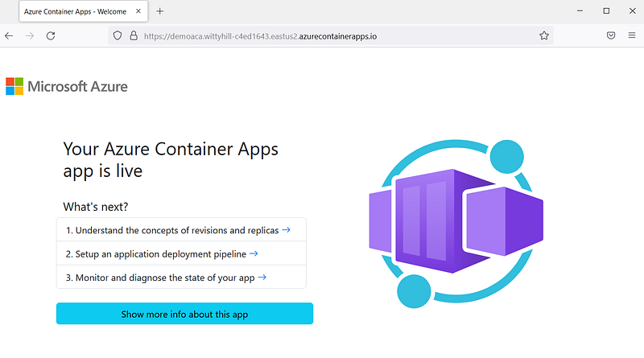
Task: Maximize the browser window
Action: 606,11
